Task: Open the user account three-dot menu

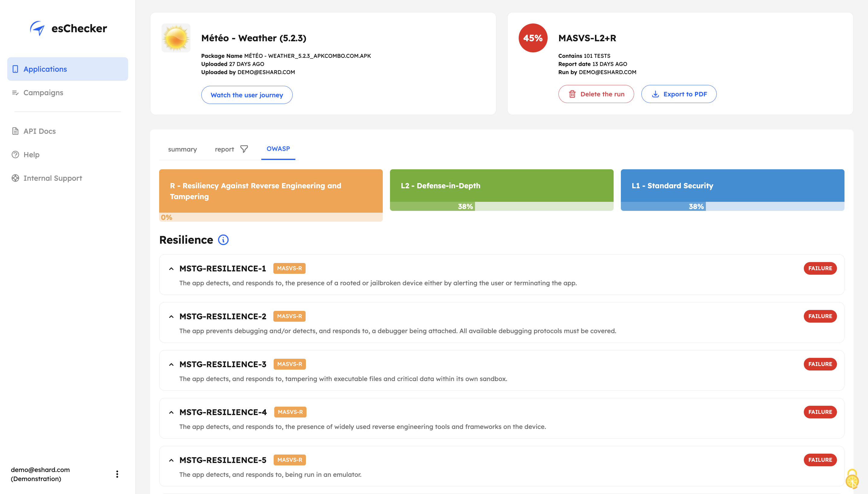Action: click(x=117, y=474)
